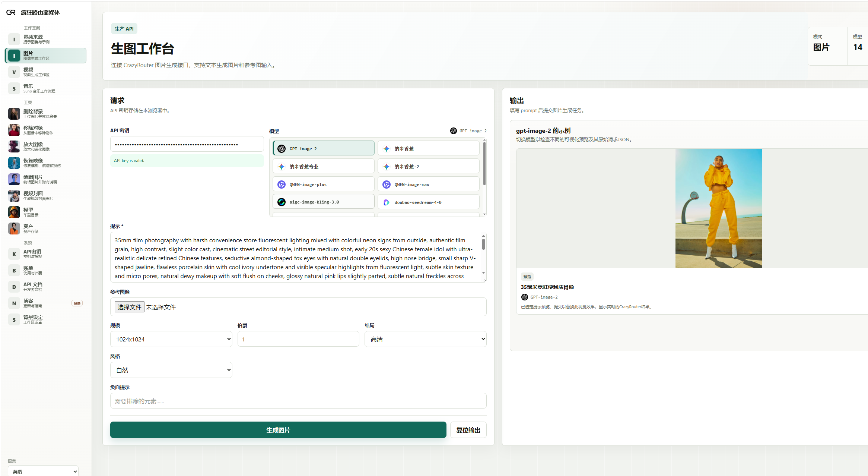
Task: Open the 高清 quality dropdown
Action: 426,339
